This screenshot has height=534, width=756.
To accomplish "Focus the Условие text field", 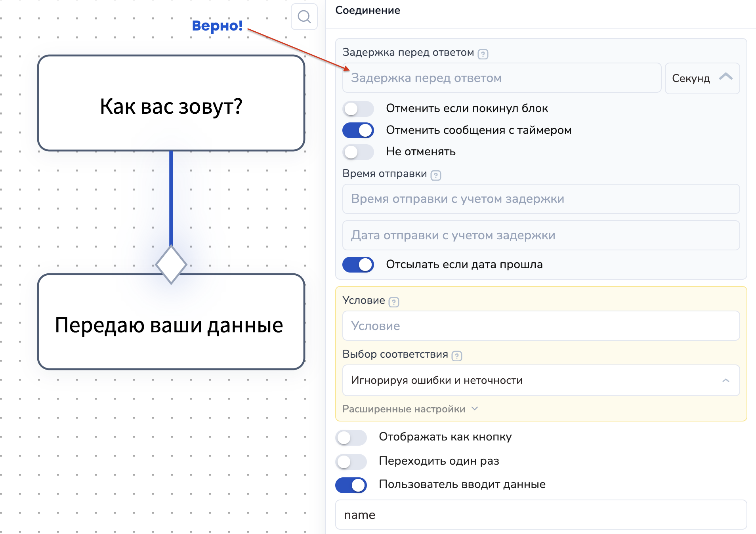I will (540, 326).
